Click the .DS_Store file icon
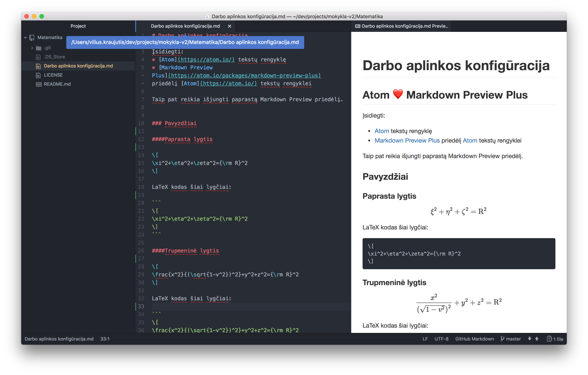The width and height of the screenshot is (588, 375). 38,57
